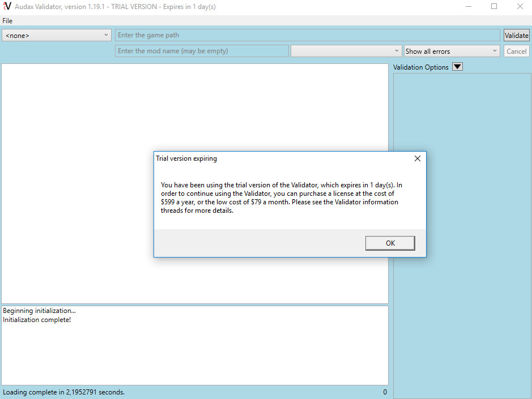Focus the game path input field

308,35
